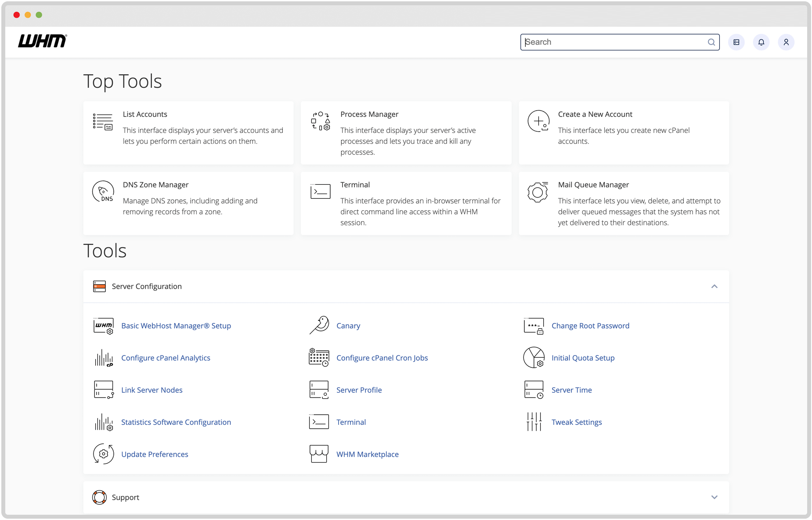The image size is (812, 520).
Task: Click the Basic WebHost Manager Setup icon
Action: [x=104, y=326]
